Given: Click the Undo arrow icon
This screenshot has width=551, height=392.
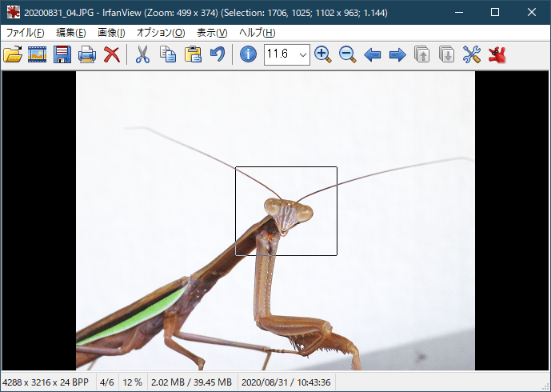Looking at the screenshot, I should [x=217, y=54].
